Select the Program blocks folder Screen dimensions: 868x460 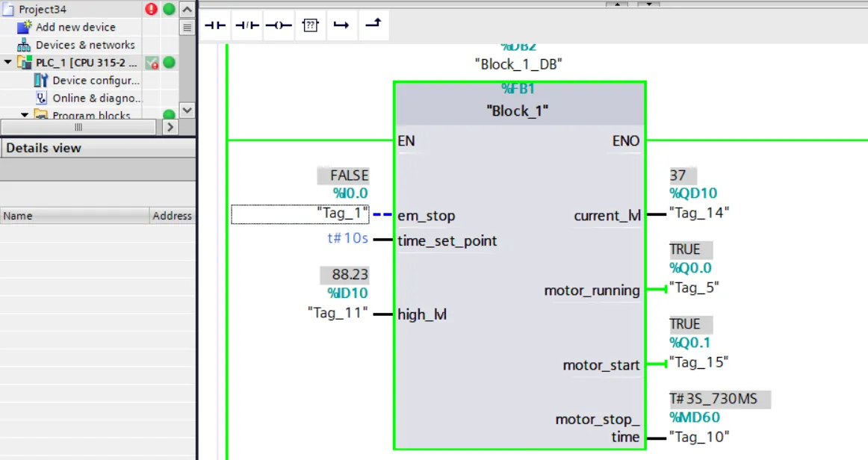pos(91,115)
